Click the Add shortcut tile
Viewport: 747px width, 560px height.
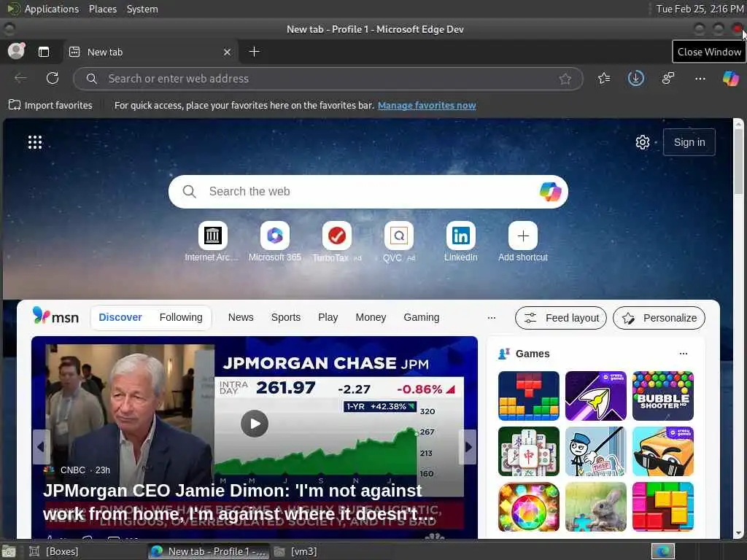pyautogui.click(x=522, y=241)
